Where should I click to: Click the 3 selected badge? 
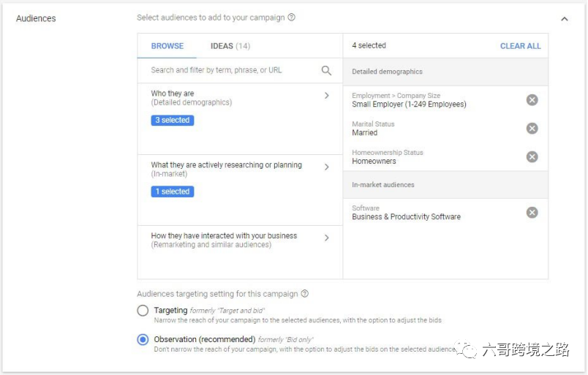(x=173, y=121)
